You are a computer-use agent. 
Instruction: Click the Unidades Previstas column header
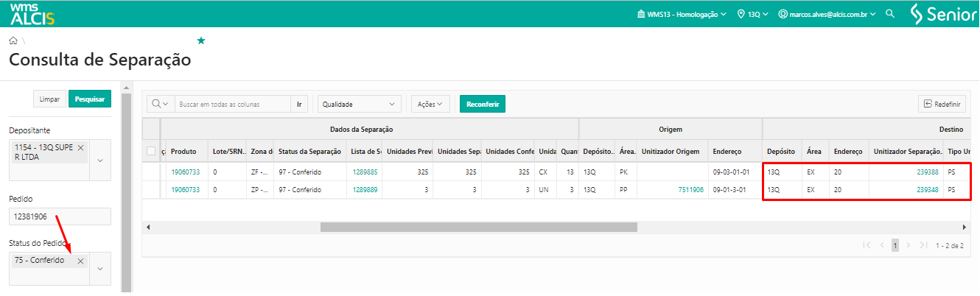[407, 151]
